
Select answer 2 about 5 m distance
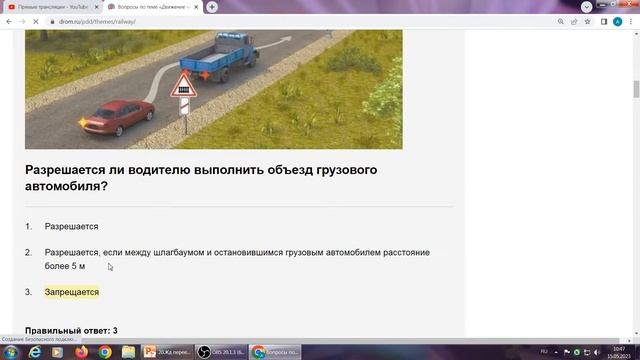click(237, 259)
